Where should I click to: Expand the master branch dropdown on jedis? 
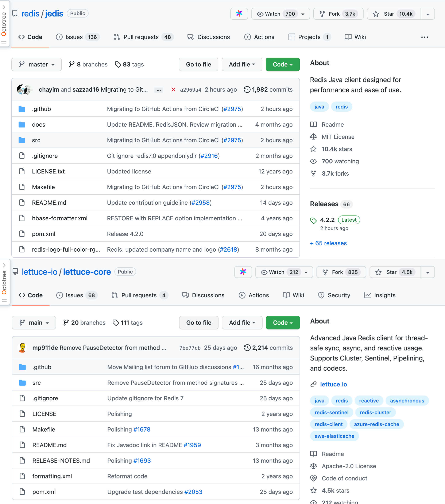click(x=36, y=64)
